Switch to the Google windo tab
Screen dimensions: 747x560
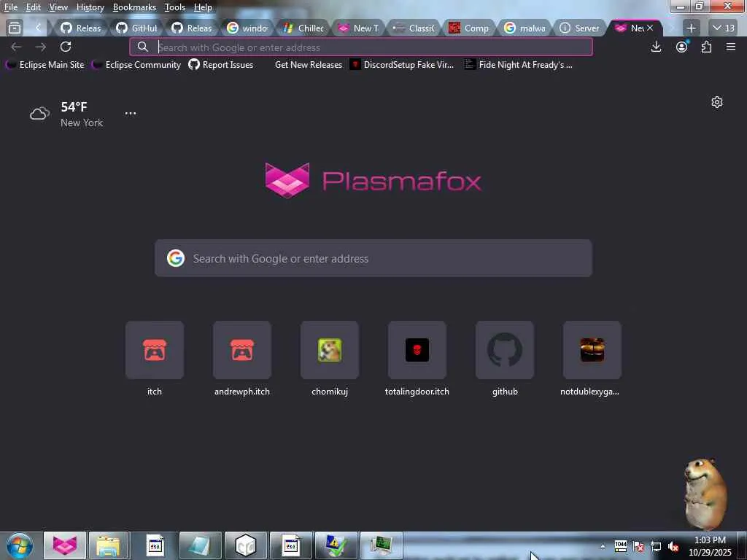[x=247, y=28]
